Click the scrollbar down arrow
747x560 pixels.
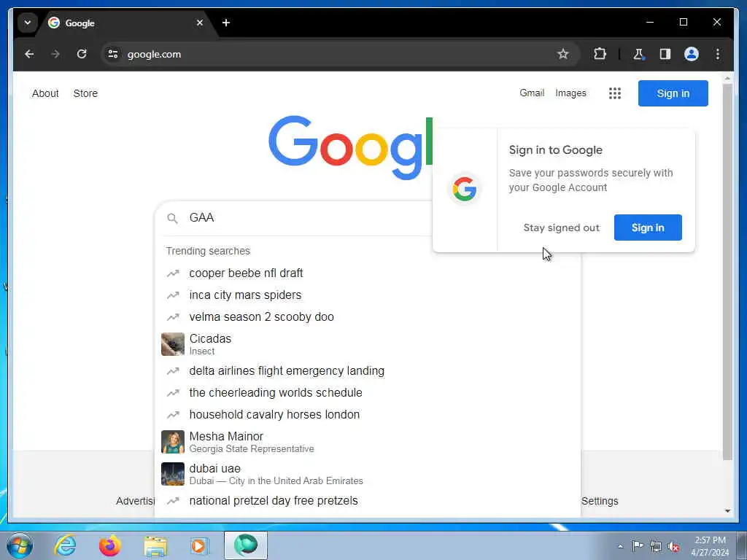point(727,511)
